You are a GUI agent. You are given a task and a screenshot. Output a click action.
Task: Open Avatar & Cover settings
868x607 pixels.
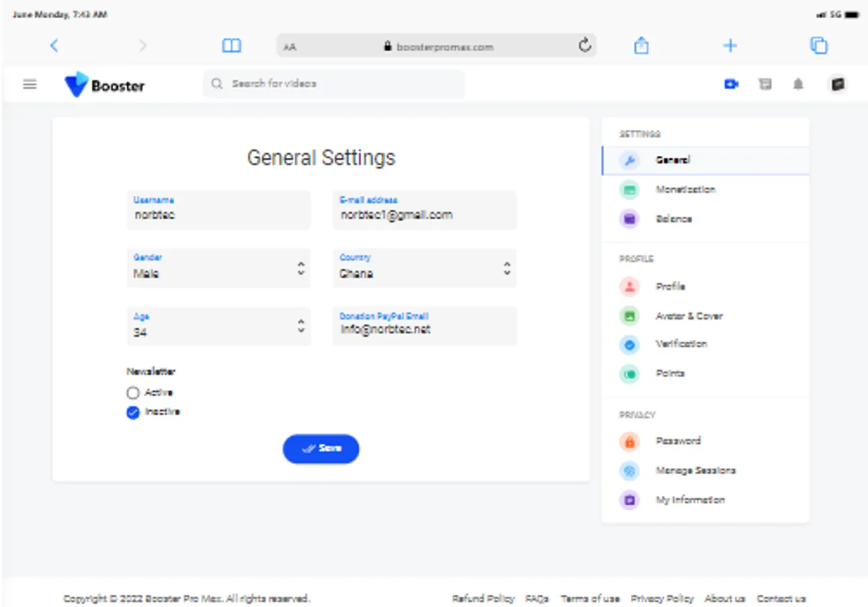(x=688, y=316)
